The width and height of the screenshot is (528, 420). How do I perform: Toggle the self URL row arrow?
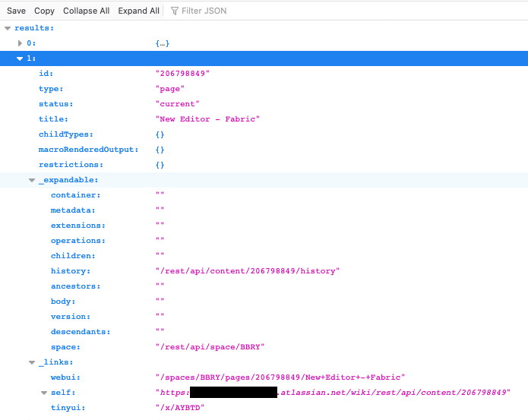[44, 393]
